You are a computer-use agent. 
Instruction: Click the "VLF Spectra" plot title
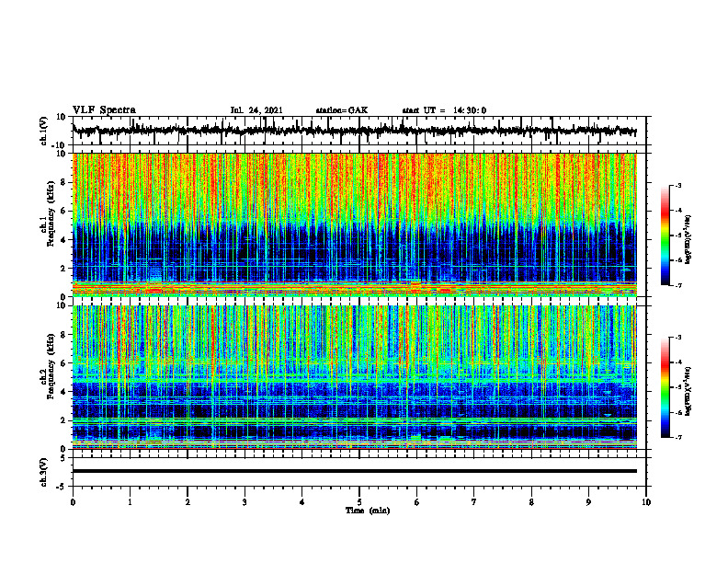click(x=104, y=110)
